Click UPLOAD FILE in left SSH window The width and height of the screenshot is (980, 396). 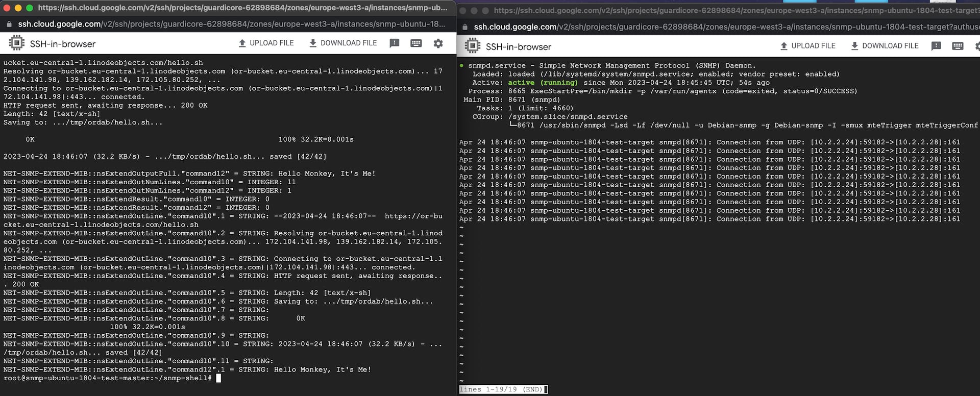click(266, 43)
